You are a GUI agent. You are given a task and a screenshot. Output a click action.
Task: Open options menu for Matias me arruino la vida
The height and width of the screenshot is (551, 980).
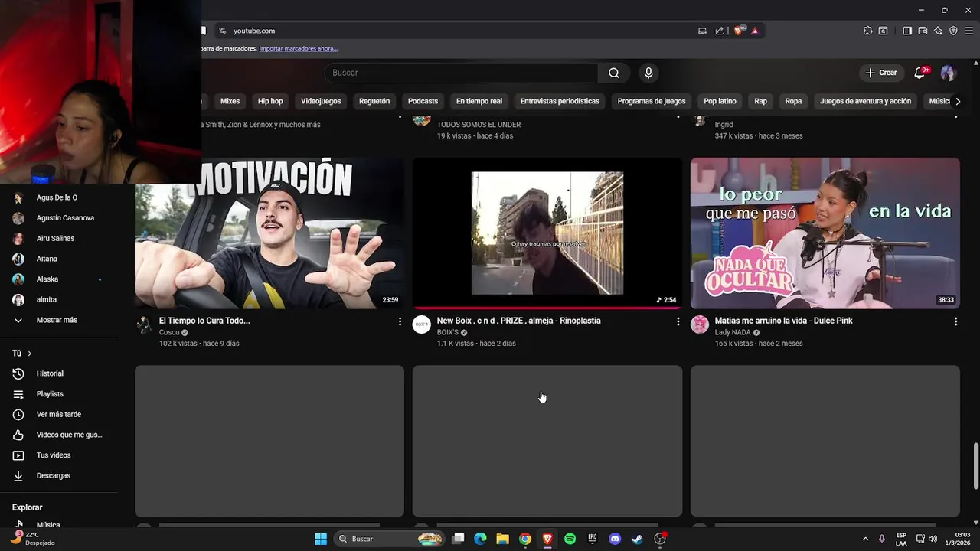(x=955, y=322)
